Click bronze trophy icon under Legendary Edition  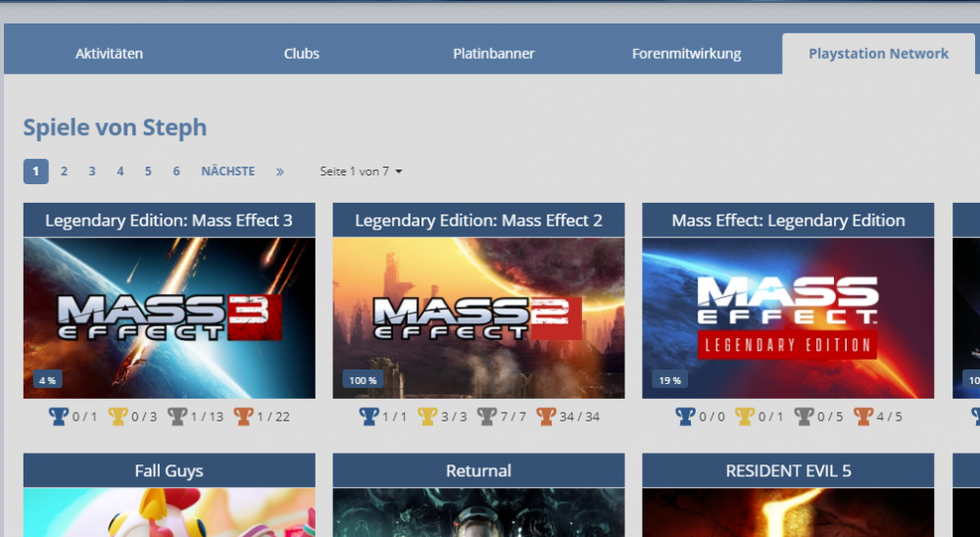pyautogui.click(x=863, y=416)
